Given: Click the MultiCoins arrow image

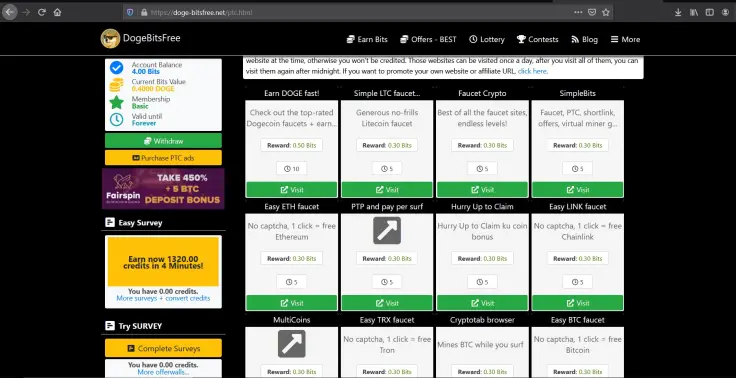Looking at the screenshot, I should coord(291,343).
